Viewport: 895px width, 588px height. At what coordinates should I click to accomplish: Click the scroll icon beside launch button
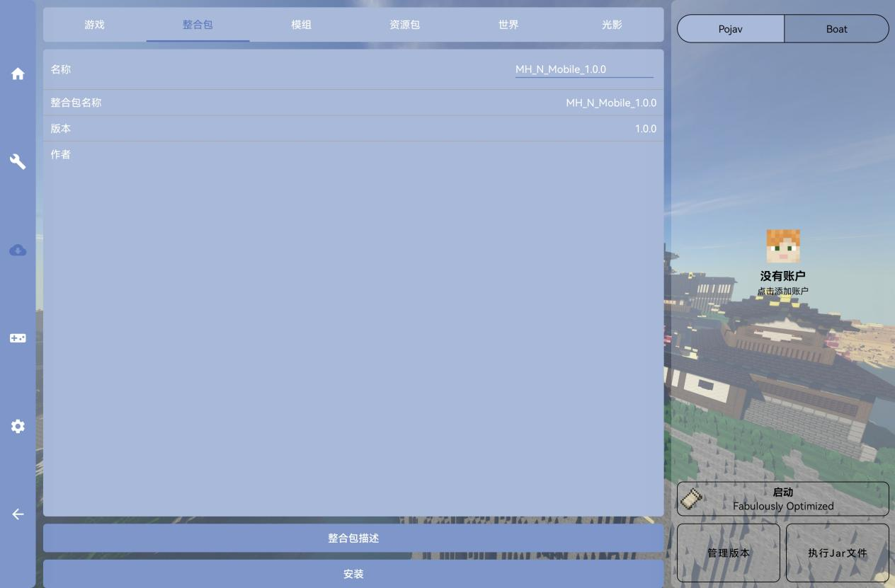[x=690, y=499]
